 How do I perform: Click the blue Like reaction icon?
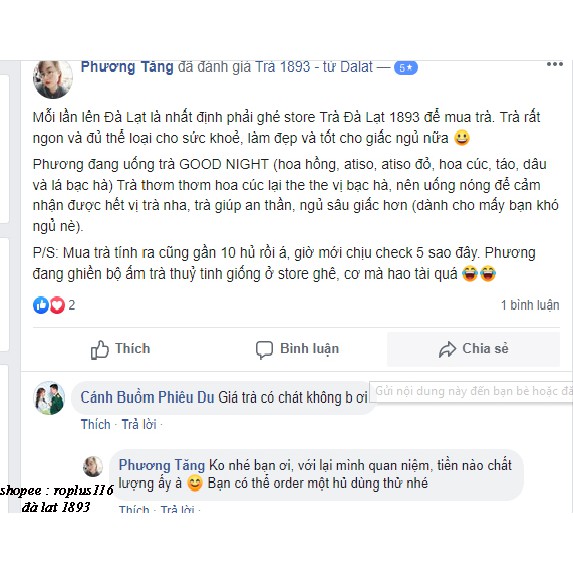pyautogui.click(x=41, y=305)
